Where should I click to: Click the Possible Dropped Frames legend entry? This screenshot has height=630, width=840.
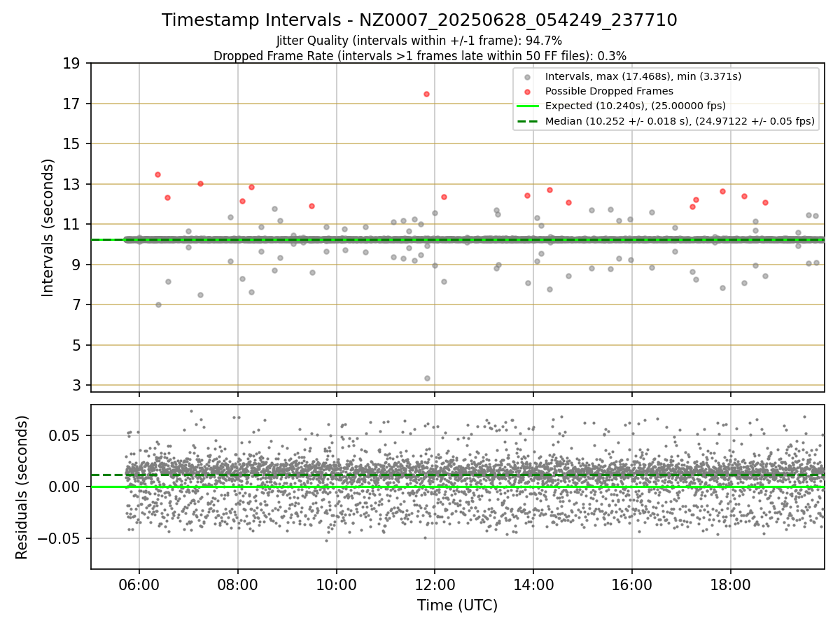pos(609,91)
